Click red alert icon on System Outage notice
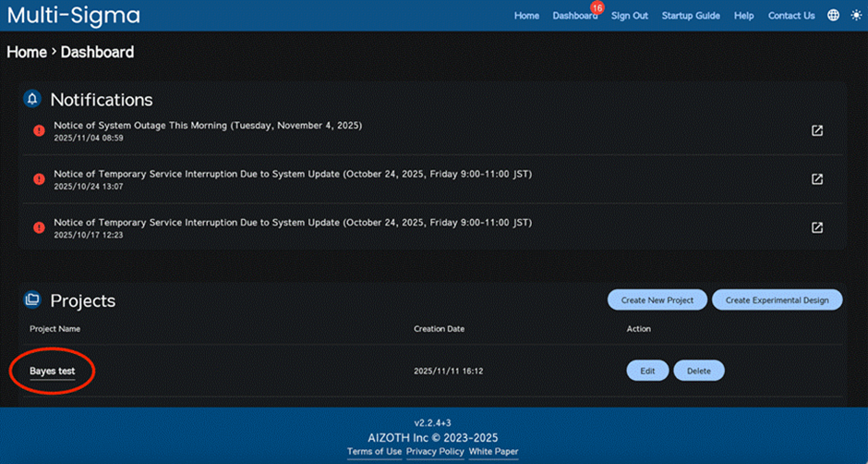 tap(39, 131)
